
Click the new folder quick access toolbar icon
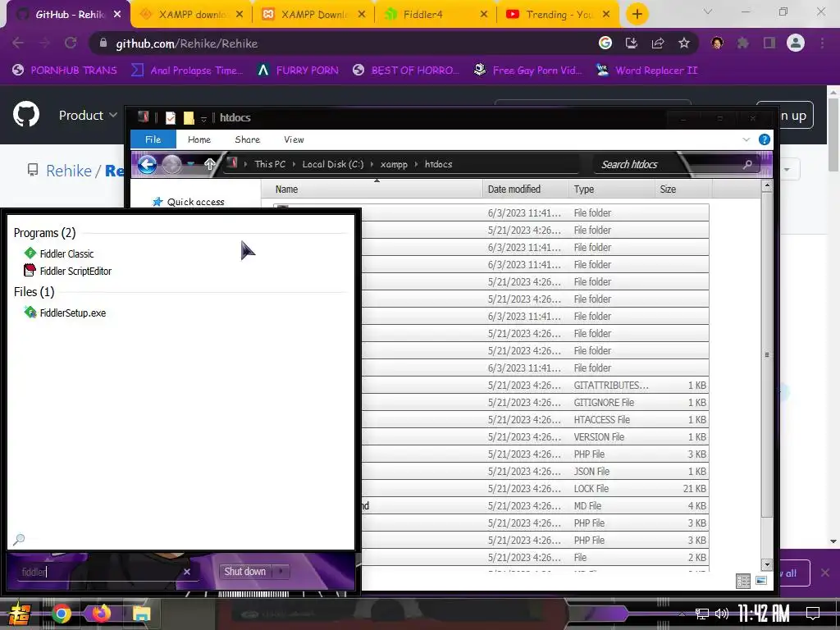pos(189,118)
